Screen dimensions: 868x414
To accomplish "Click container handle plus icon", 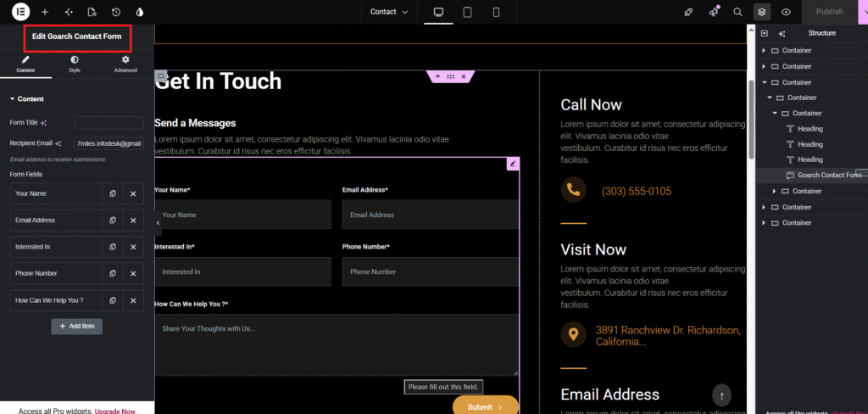I will tap(437, 76).
